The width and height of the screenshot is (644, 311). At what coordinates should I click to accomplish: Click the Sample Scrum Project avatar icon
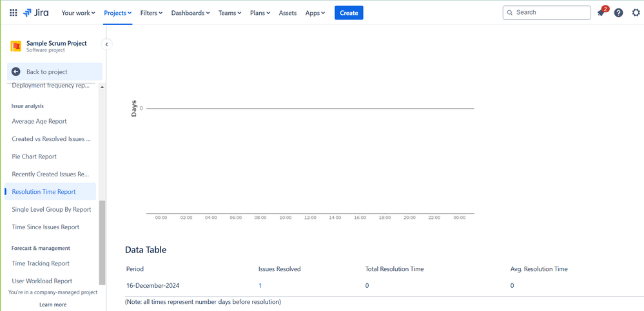coord(16,46)
